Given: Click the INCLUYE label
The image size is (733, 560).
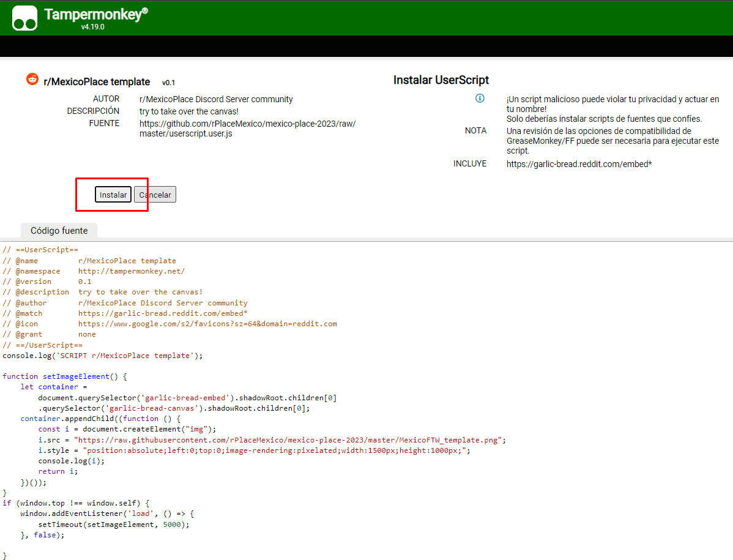Looking at the screenshot, I should coord(470,163).
